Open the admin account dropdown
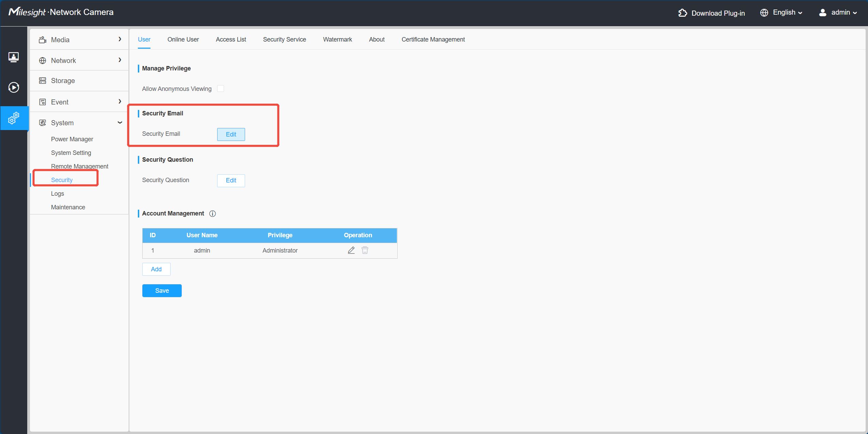 coord(844,13)
